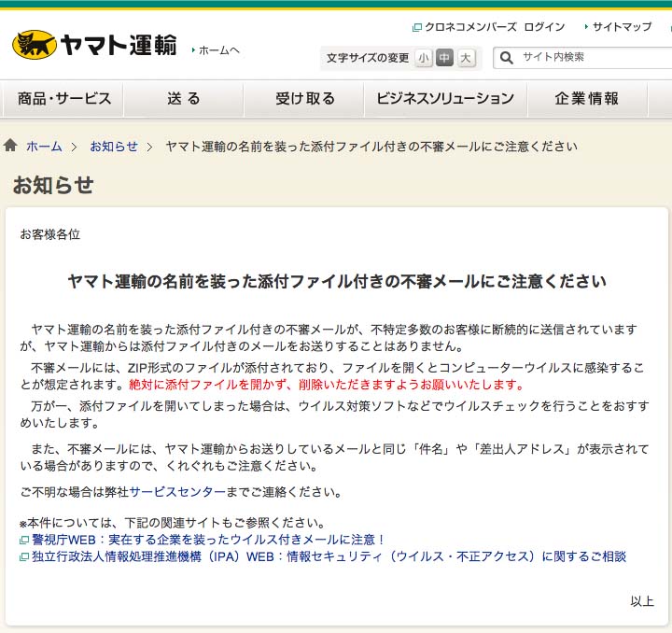Set text size to small (小)
The image size is (672, 633).
pyautogui.click(x=424, y=58)
